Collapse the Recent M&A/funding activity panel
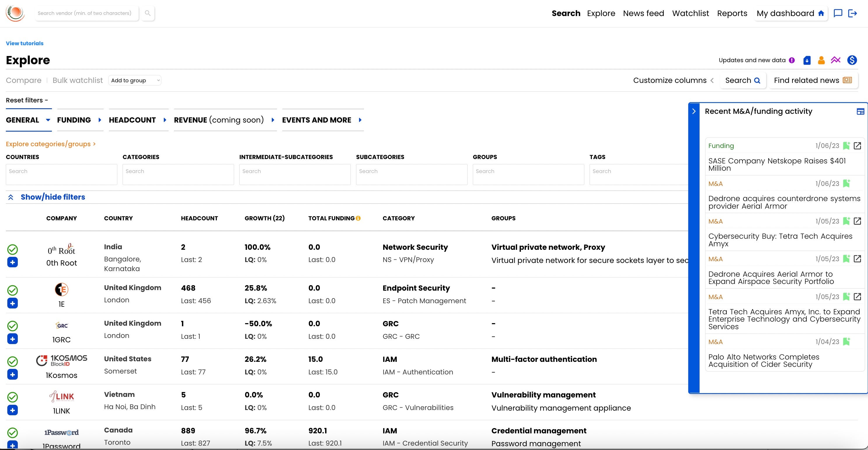868x450 pixels. coord(694,111)
